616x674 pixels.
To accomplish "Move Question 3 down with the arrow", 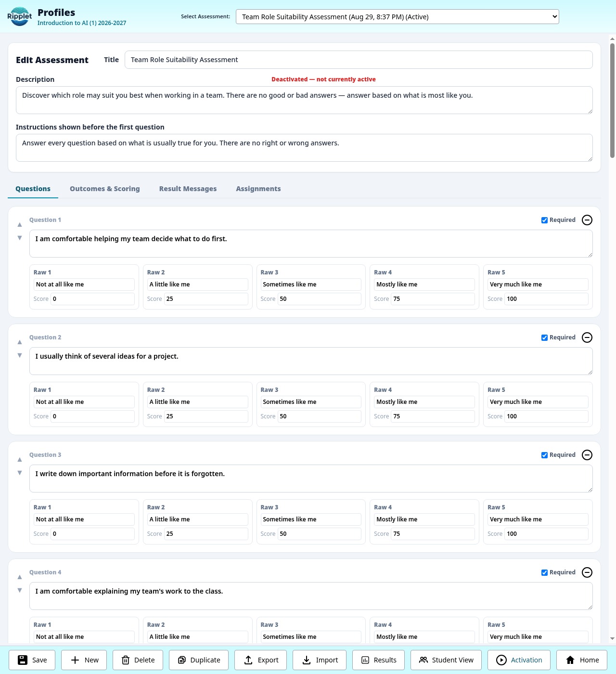I will click(20, 473).
